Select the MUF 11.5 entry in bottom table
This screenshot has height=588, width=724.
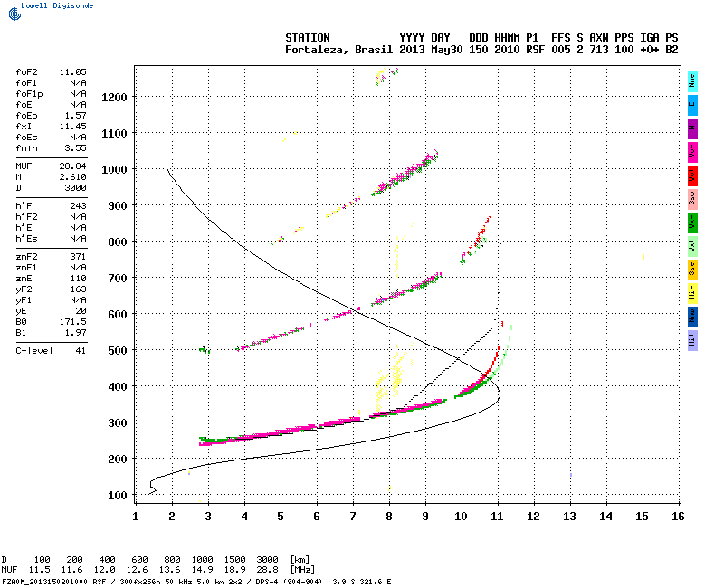39,570
